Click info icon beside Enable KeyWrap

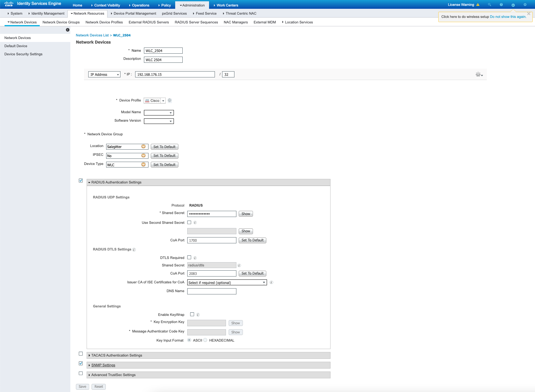pyautogui.click(x=198, y=315)
